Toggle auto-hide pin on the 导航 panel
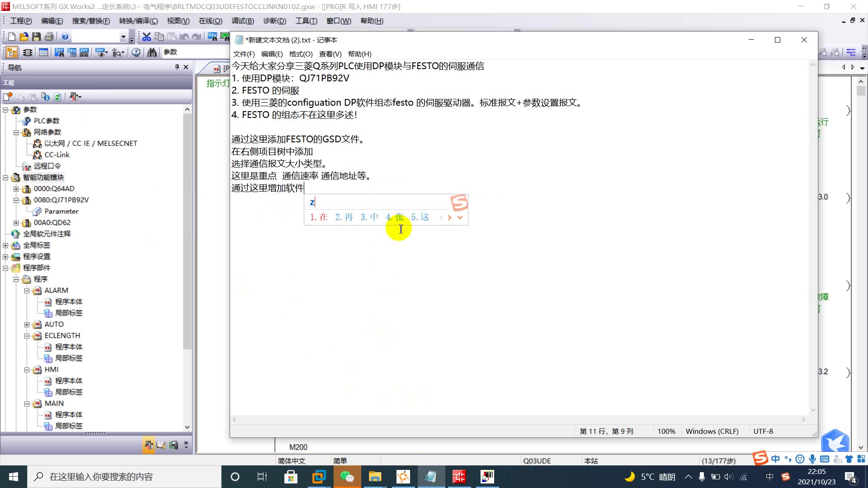This screenshot has height=488, width=868. [x=177, y=67]
